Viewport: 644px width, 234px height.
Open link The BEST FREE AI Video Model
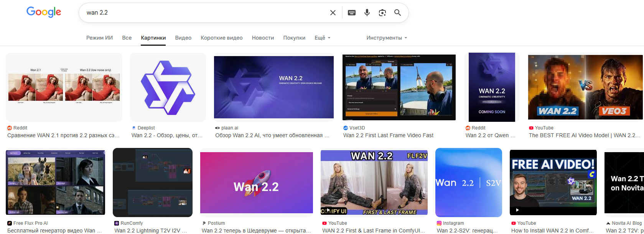point(585,135)
